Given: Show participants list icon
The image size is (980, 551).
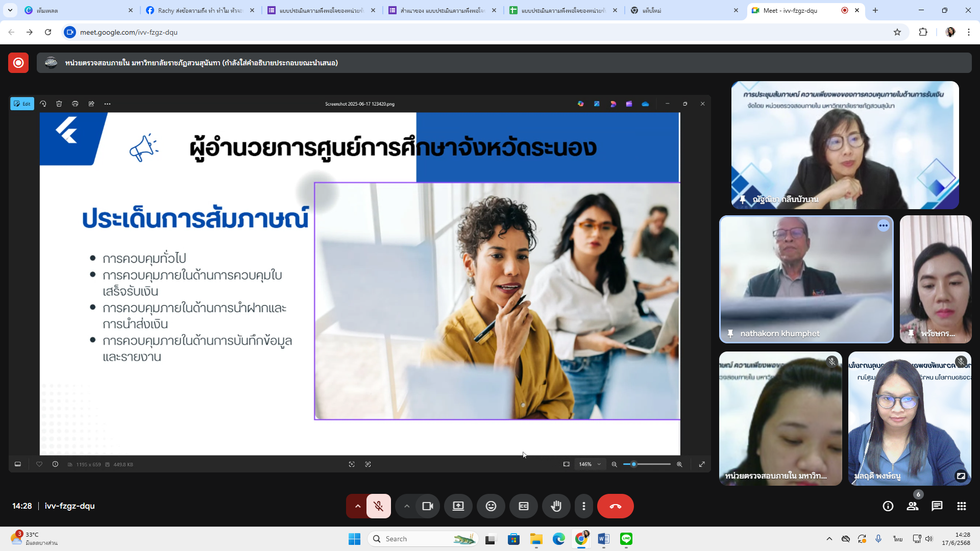Looking at the screenshot, I should coord(912,506).
